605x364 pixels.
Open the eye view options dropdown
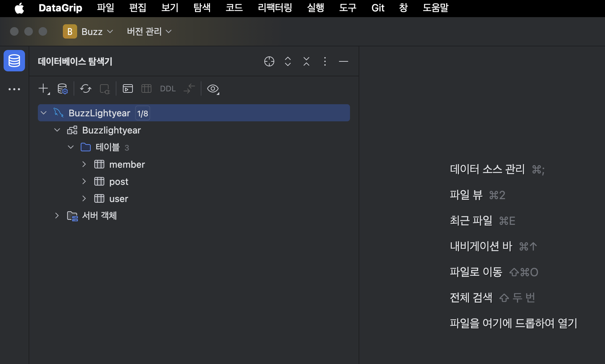213,89
